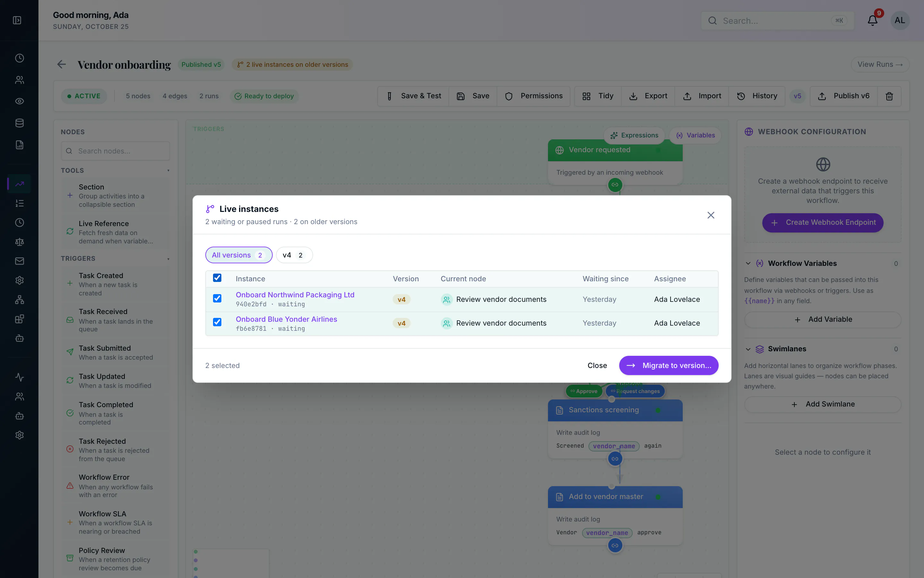Open the History toolbar item
924x578 pixels.
pyautogui.click(x=757, y=96)
